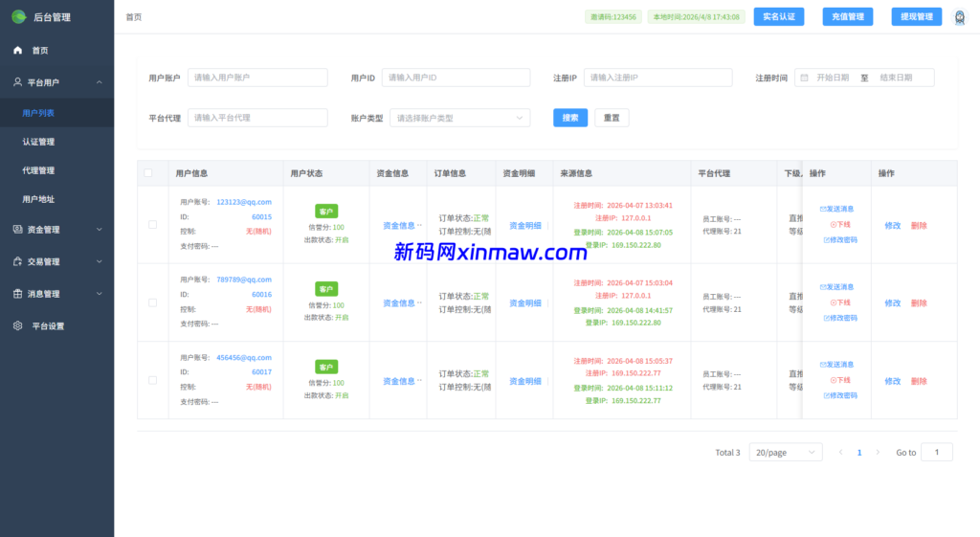The height and width of the screenshot is (537, 980).
Task: Click the 消息管理 sidebar icon
Action: [17, 294]
